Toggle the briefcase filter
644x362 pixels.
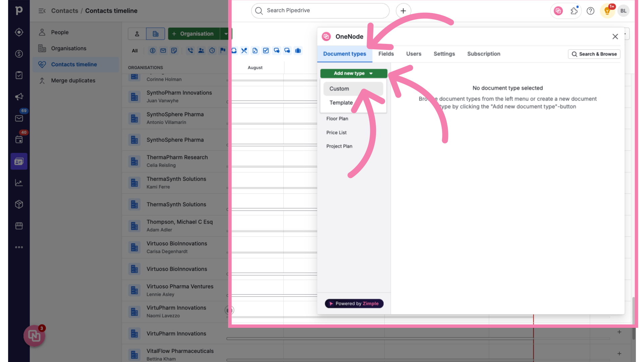(298, 51)
